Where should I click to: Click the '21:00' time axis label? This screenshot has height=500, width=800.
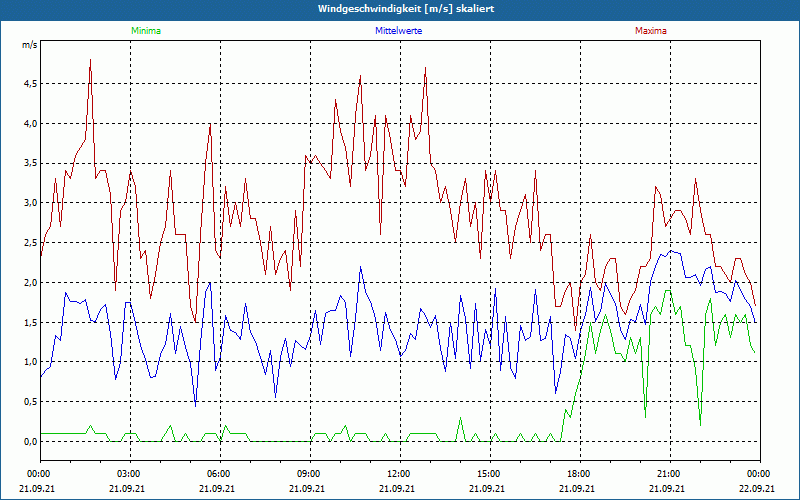pyautogui.click(x=670, y=474)
